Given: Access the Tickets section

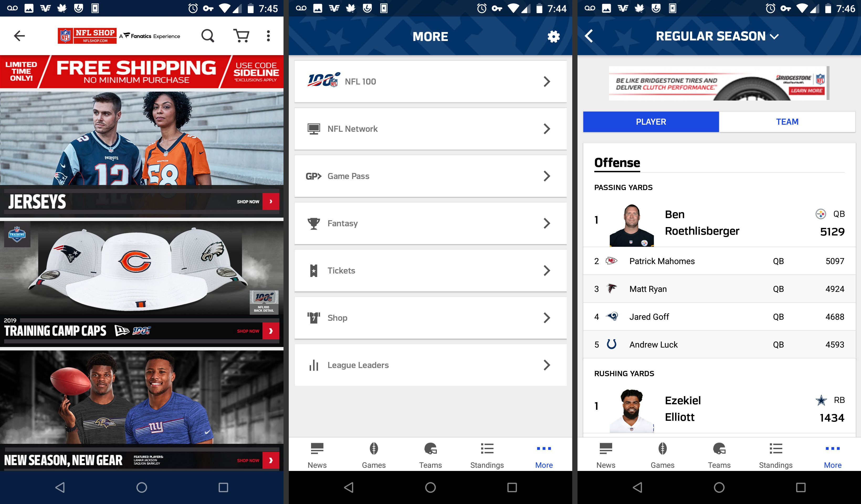Looking at the screenshot, I should [x=430, y=270].
